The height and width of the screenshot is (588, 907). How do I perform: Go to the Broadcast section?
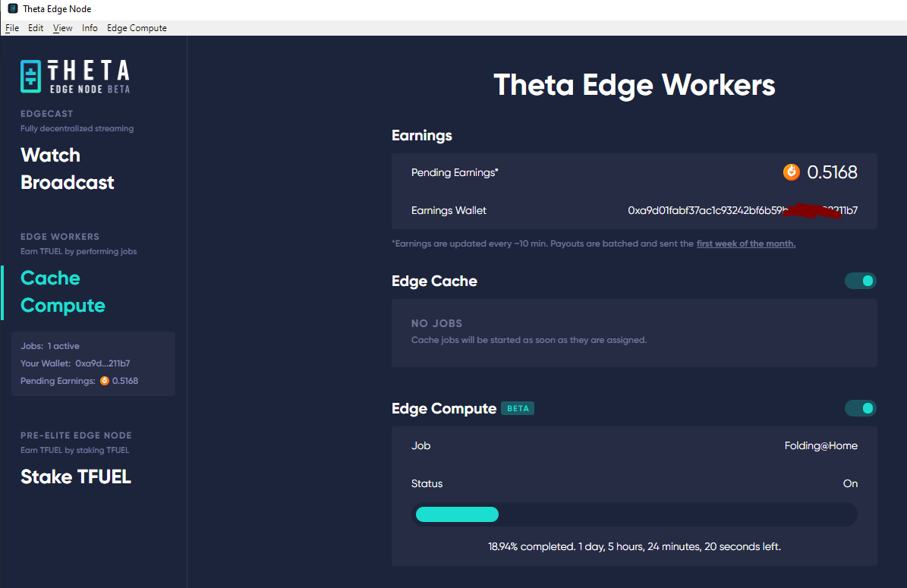click(x=67, y=183)
